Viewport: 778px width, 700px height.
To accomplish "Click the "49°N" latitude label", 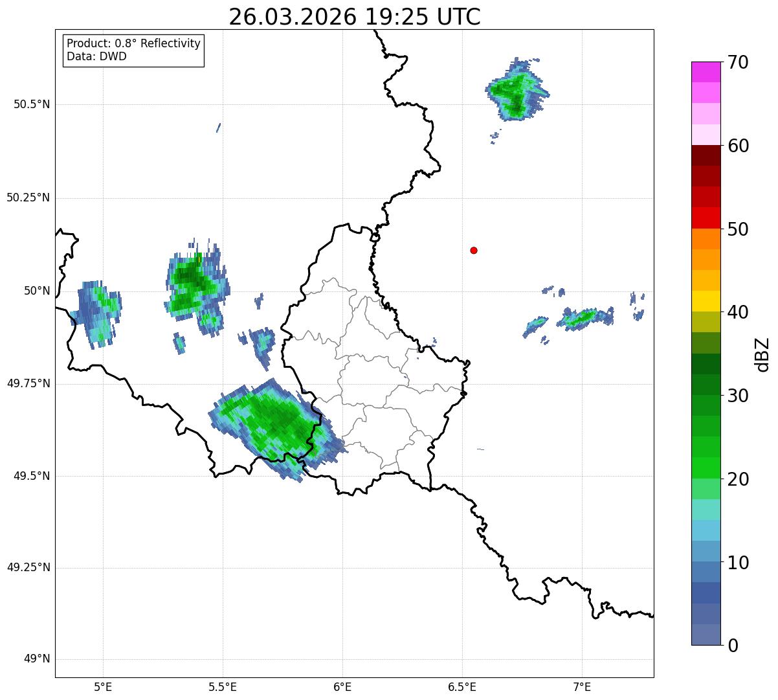I will point(37,659).
